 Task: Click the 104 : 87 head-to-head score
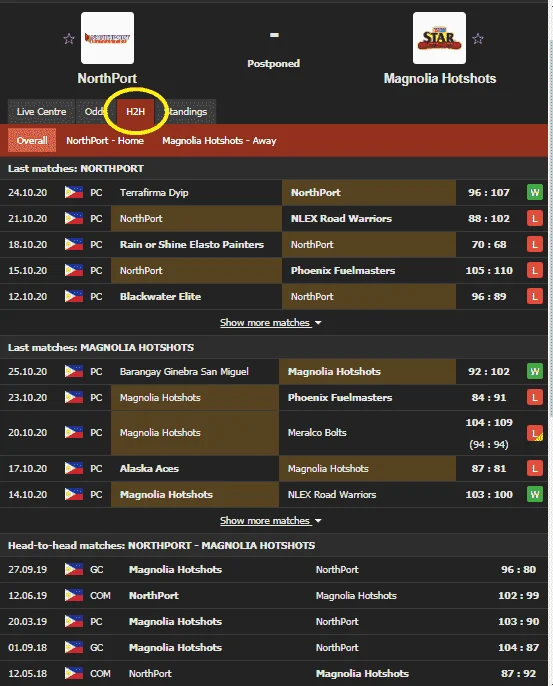click(518, 647)
